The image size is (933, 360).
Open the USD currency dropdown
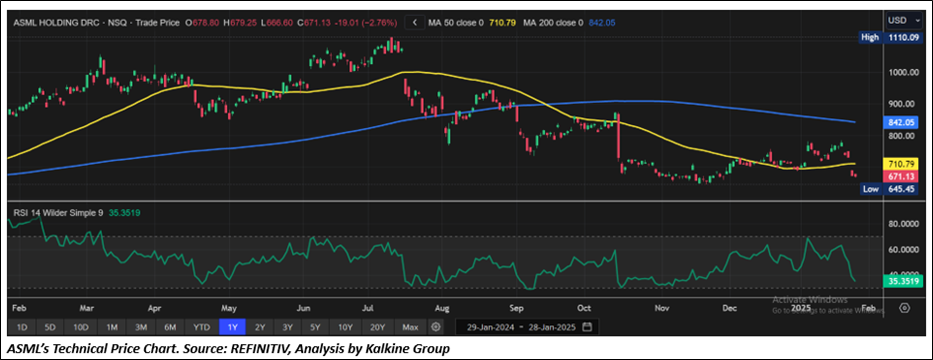905,20
